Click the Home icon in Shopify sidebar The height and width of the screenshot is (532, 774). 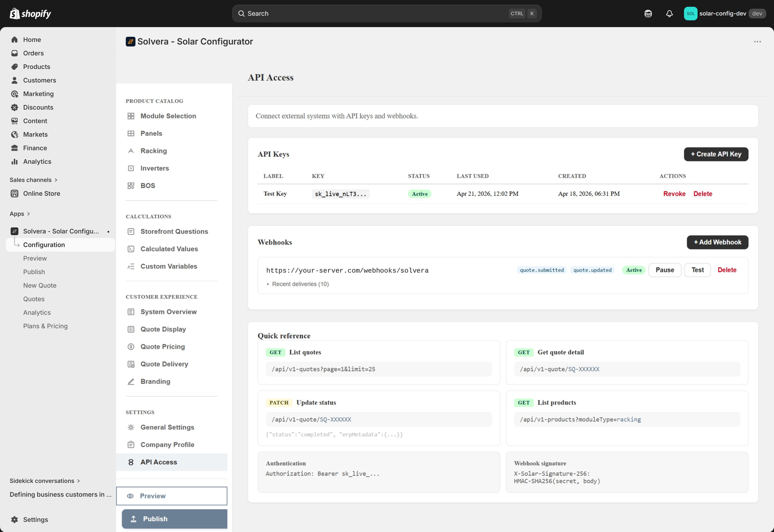pos(15,40)
